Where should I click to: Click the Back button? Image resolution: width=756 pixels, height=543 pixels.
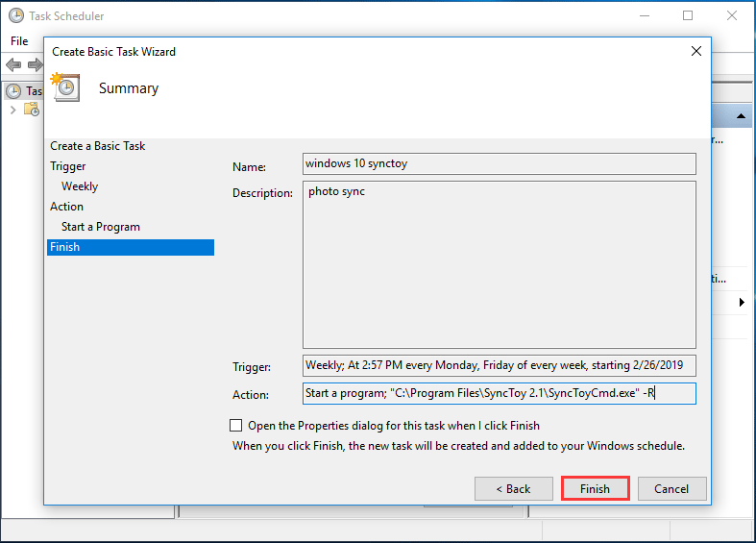(x=514, y=488)
